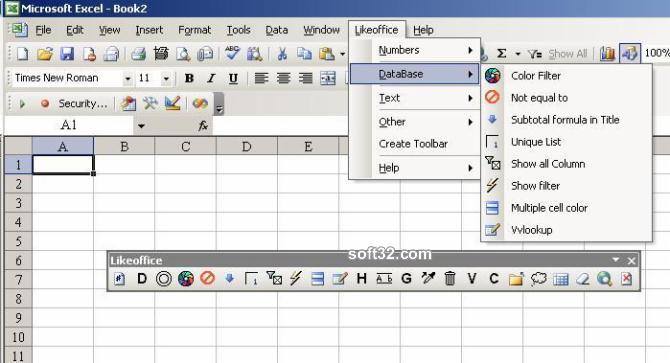The image size is (670, 363).
Task: Click the folder icon in Likeoffice toolbar
Action: pos(516,279)
